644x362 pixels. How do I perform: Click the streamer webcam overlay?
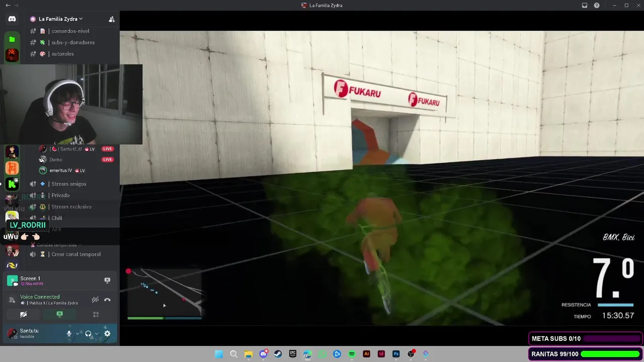pyautogui.click(x=71, y=105)
